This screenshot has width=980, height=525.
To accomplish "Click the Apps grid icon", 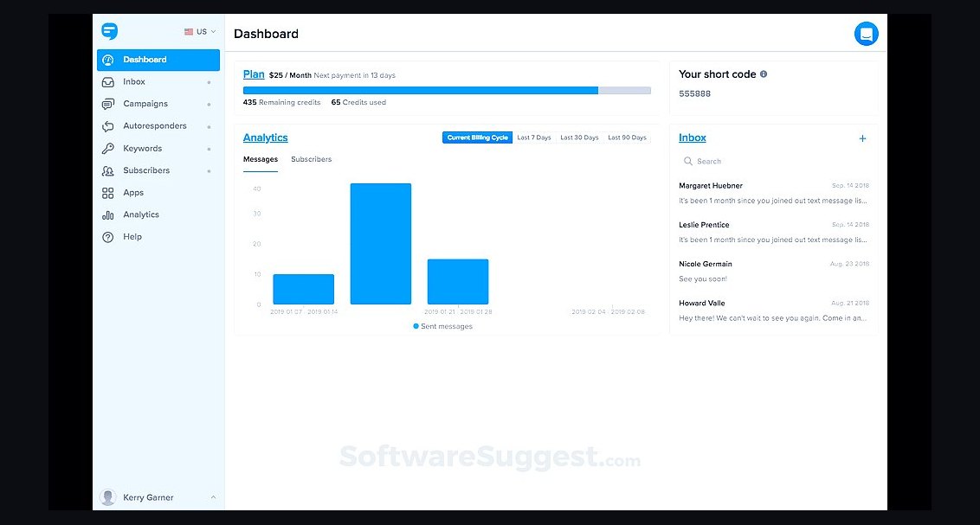I will point(108,193).
